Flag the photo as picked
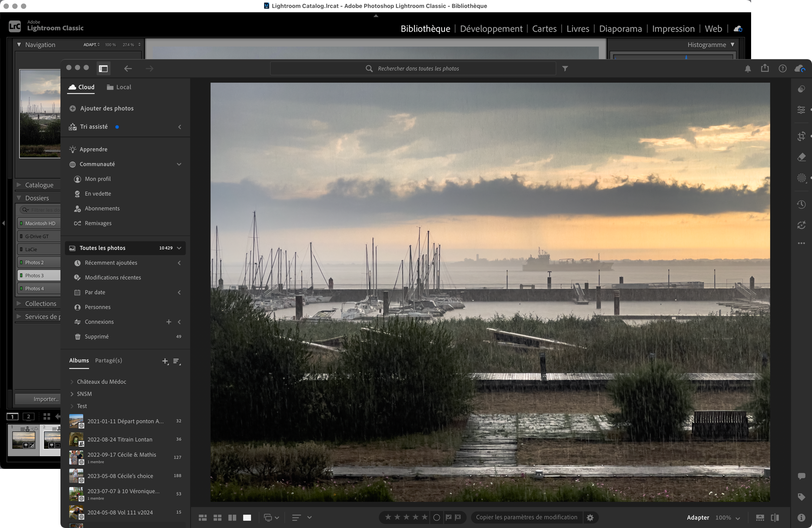 (x=448, y=517)
